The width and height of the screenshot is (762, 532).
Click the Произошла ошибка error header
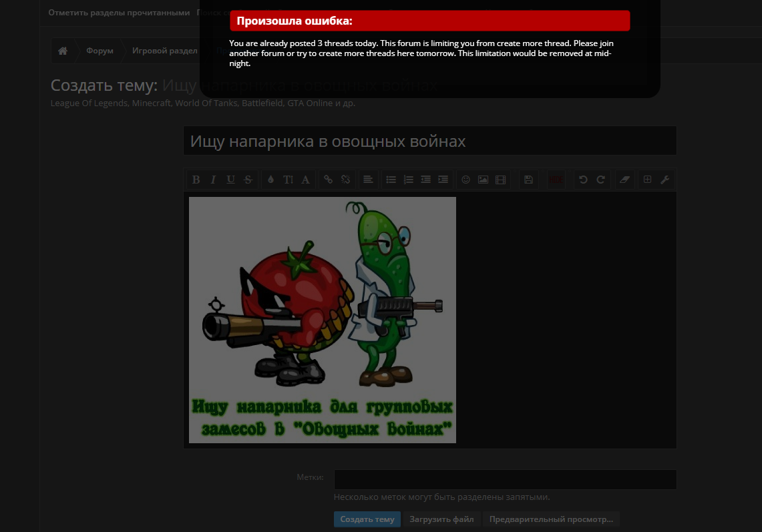430,21
